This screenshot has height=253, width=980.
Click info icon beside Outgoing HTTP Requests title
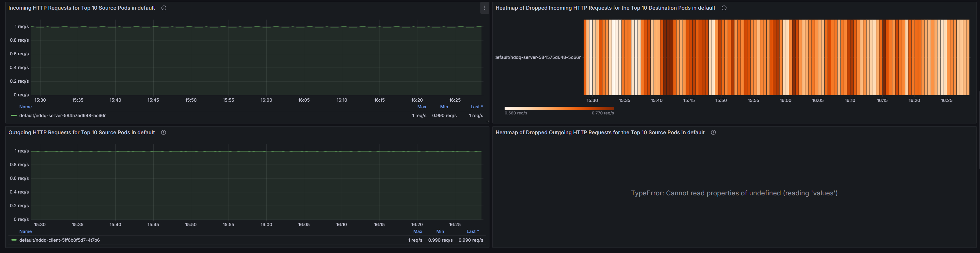pos(164,132)
